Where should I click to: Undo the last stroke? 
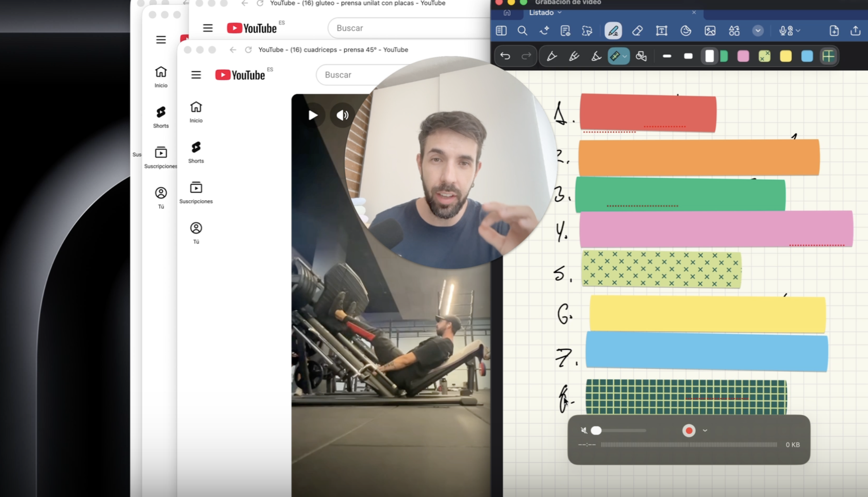505,56
